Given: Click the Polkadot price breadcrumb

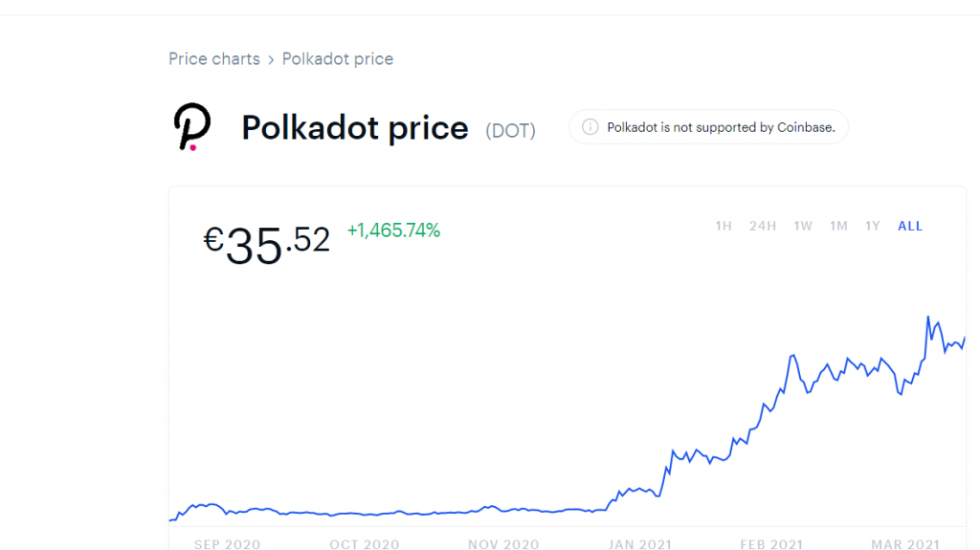Looking at the screenshot, I should pos(338,59).
